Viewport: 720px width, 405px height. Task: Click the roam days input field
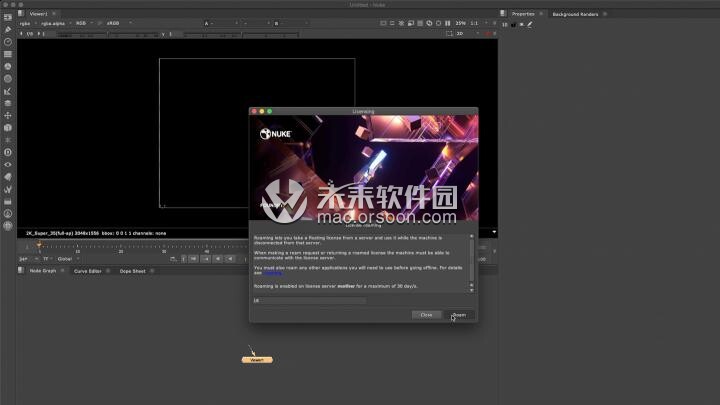(x=309, y=300)
